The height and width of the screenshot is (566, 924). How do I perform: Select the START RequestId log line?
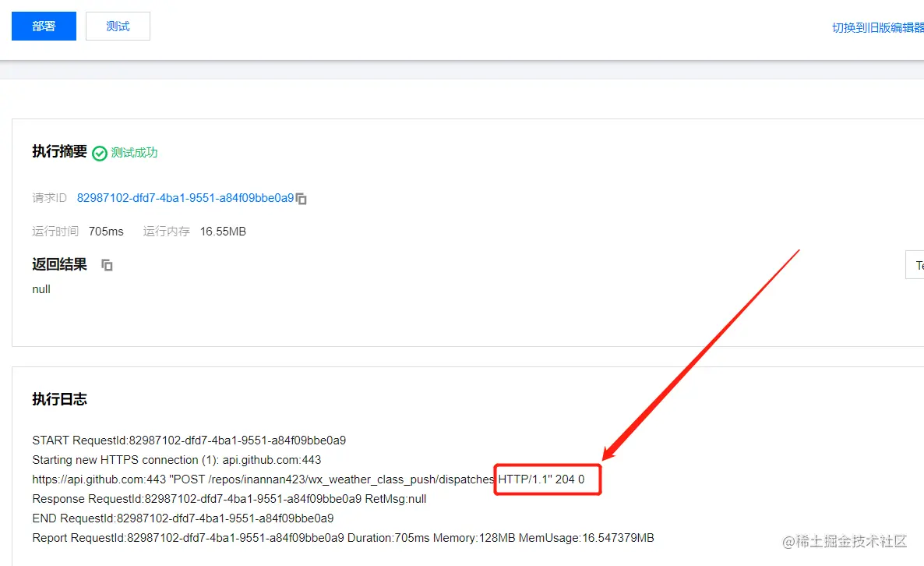pyautogui.click(x=189, y=440)
